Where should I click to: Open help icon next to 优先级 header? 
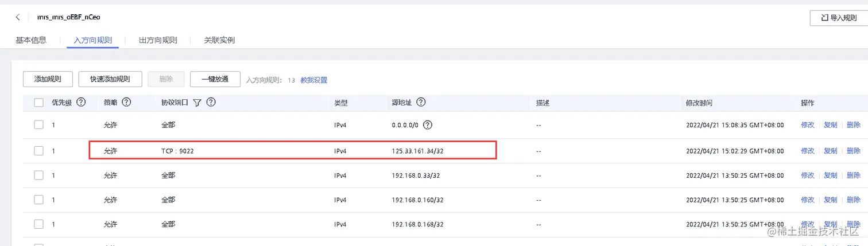tap(81, 102)
